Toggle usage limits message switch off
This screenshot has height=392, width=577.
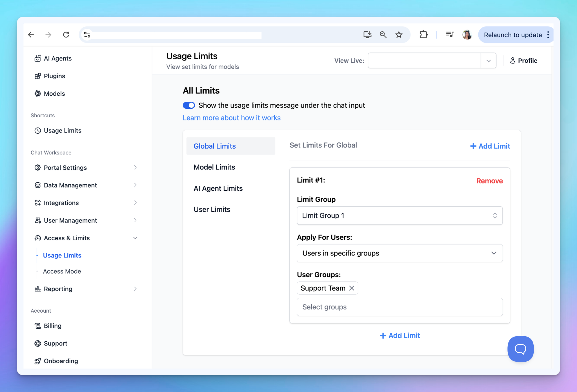click(x=189, y=105)
